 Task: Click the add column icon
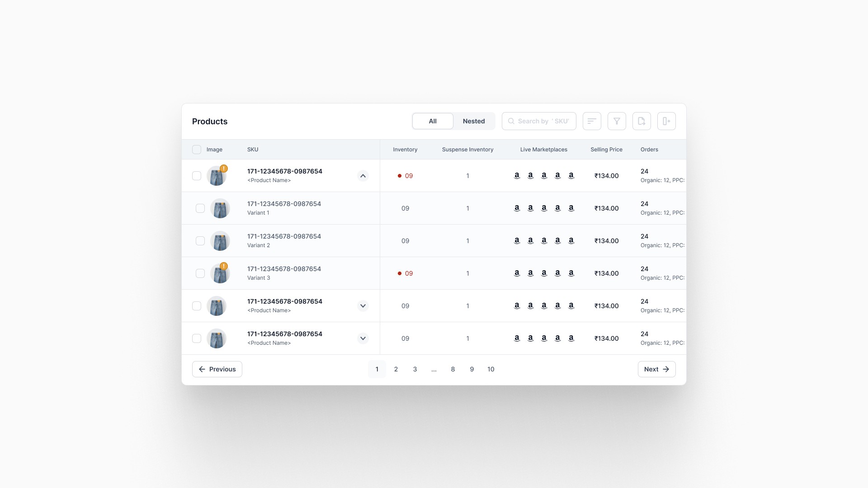pos(666,121)
